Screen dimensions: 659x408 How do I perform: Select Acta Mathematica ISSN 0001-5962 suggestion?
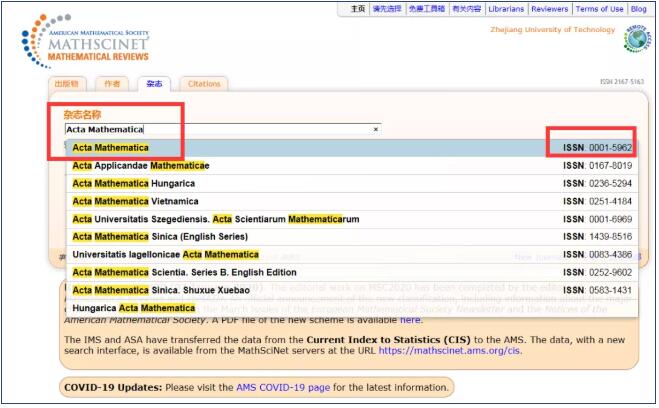(110, 148)
